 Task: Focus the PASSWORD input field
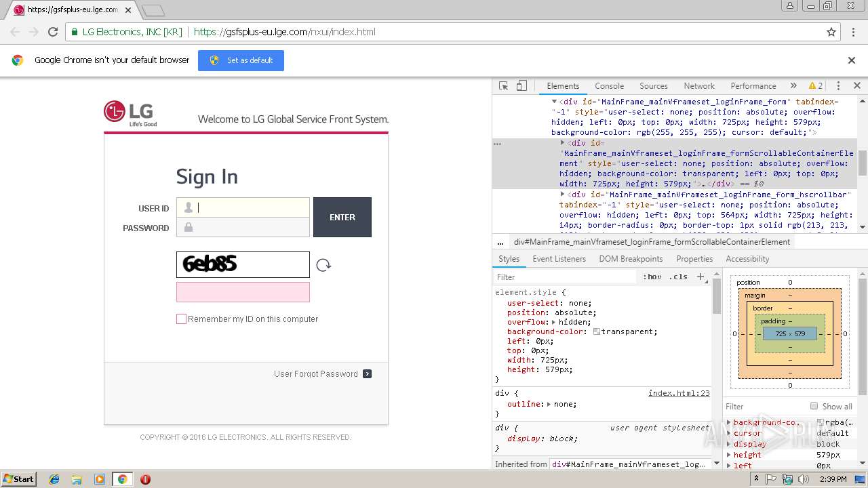point(243,227)
